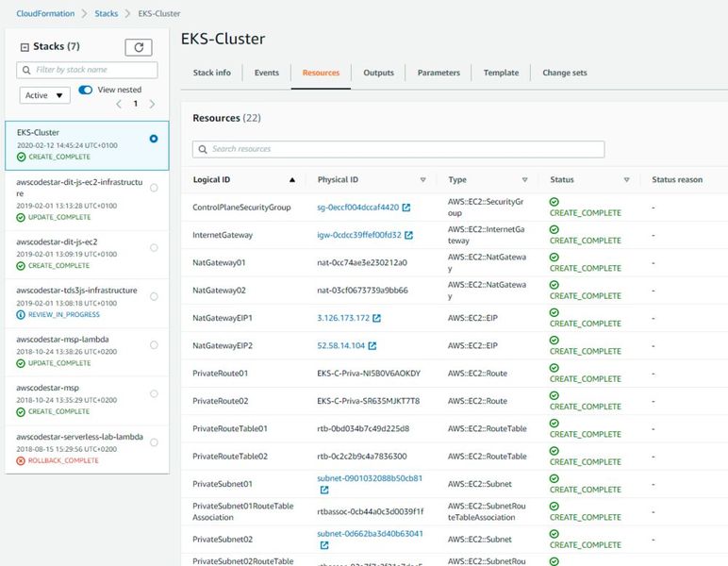Open the Outputs tab
This screenshot has height=566, width=728.
click(378, 73)
